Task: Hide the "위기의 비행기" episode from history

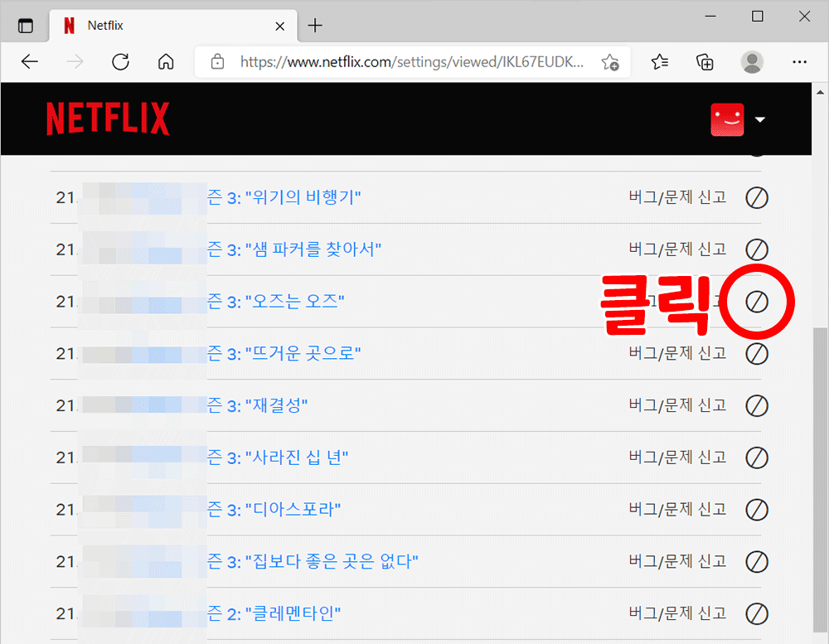Action: (757, 198)
